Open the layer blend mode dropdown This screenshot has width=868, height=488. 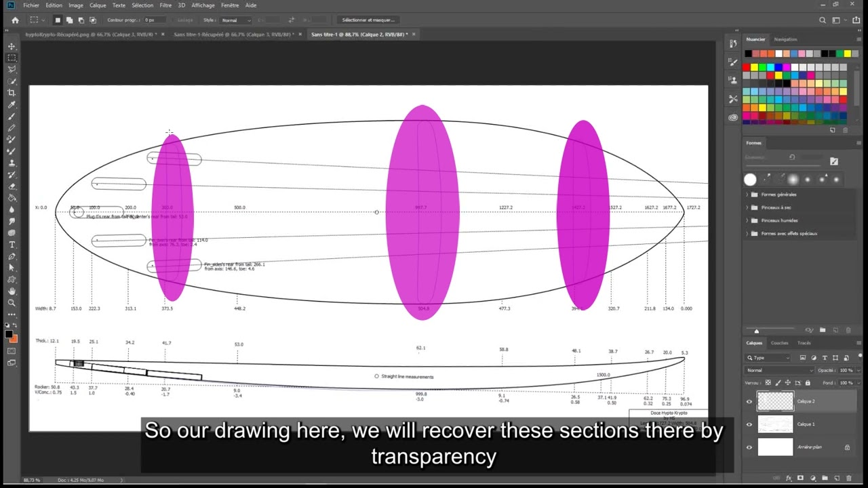[x=779, y=370]
